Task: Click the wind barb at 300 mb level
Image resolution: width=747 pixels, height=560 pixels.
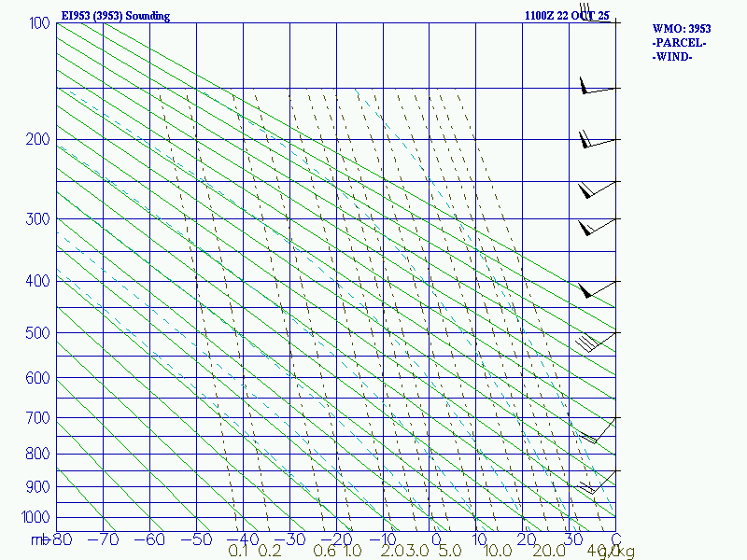Action: (x=598, y=227)
